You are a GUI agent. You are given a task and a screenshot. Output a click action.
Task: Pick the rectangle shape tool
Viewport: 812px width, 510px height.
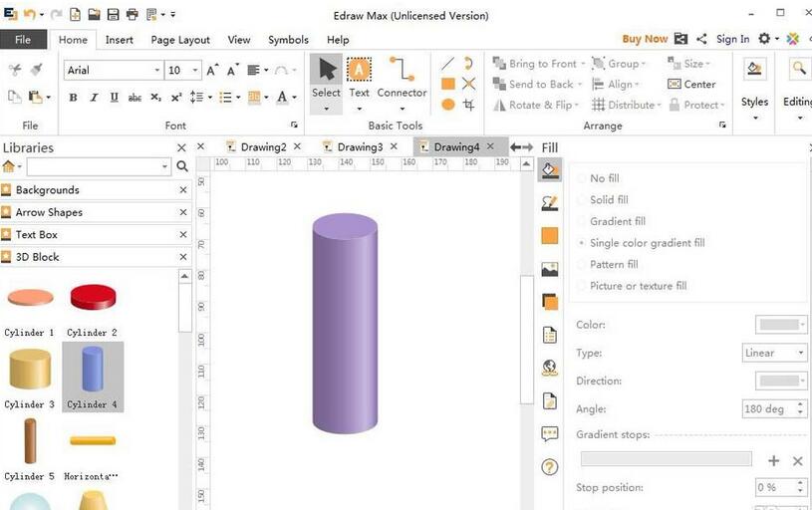click(x=448, y=84)
